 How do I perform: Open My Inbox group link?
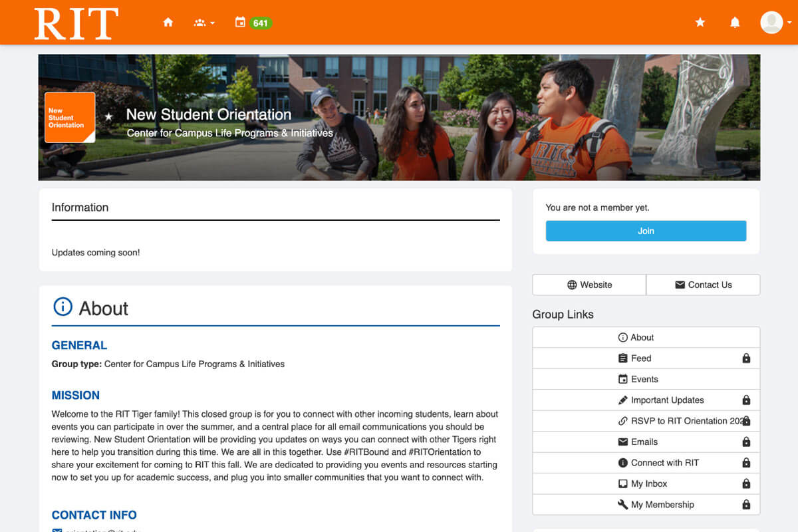pyautogui.click(x=646, y=484)
